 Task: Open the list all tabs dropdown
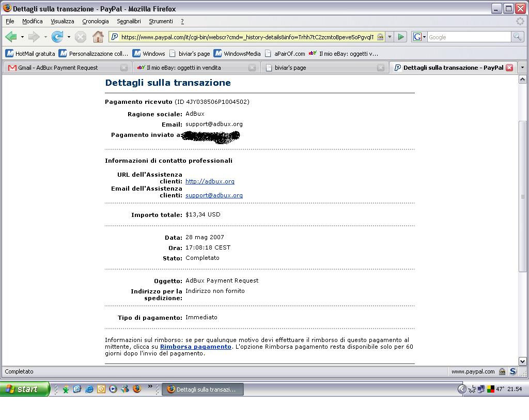tap(523, 68)
